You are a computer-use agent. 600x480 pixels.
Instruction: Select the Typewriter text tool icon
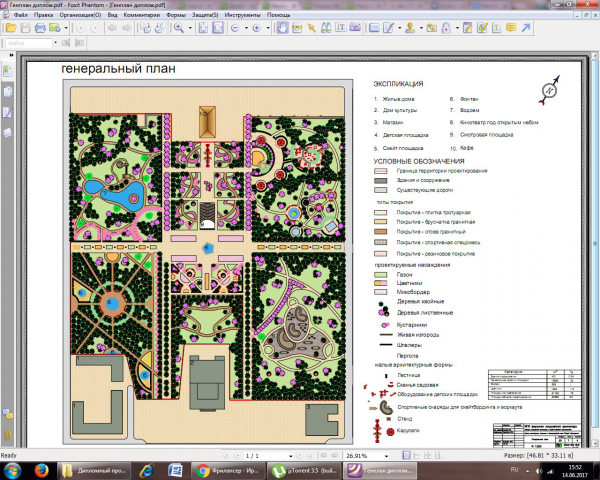click(x=341, y=28)
